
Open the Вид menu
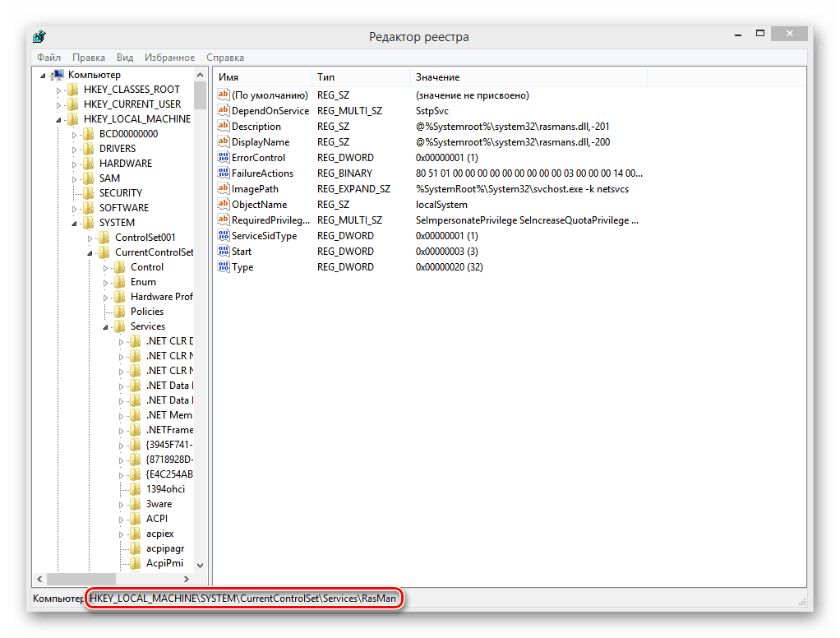coord(125,58)
